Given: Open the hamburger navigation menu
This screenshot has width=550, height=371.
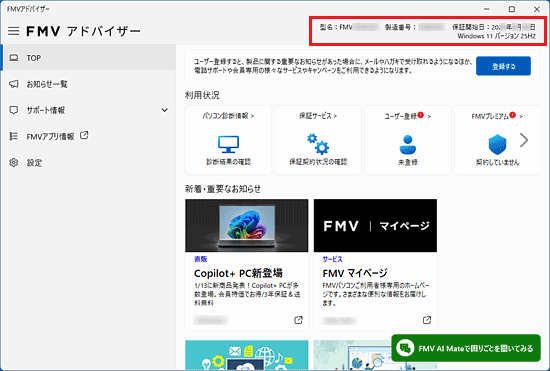Looking at the screenshot, I should (x=14, y=31).
